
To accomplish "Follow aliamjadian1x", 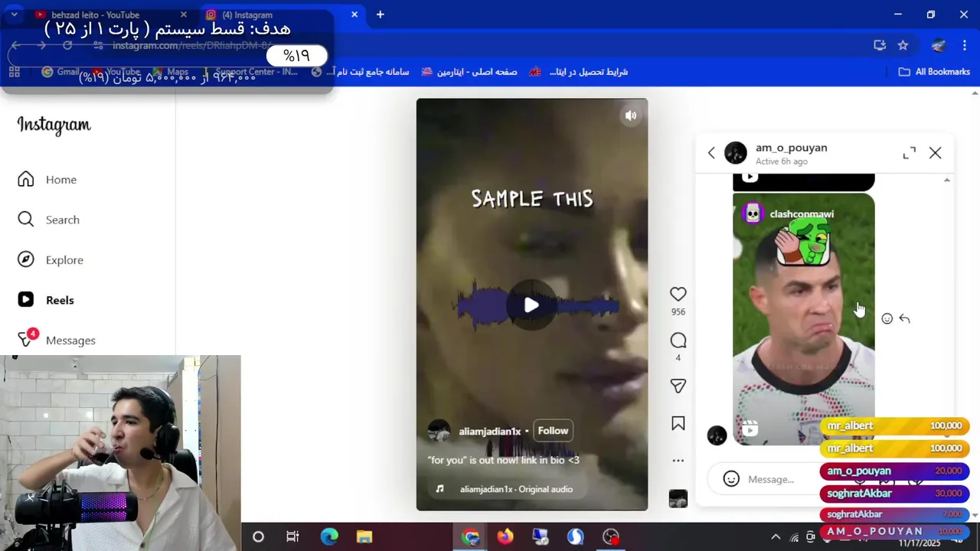I will tap(553, 431).
